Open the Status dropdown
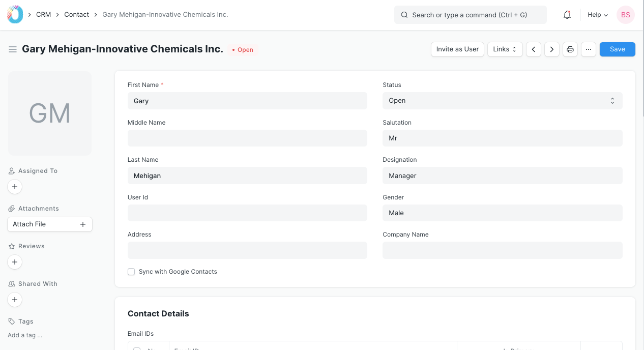 click(502, 101)
